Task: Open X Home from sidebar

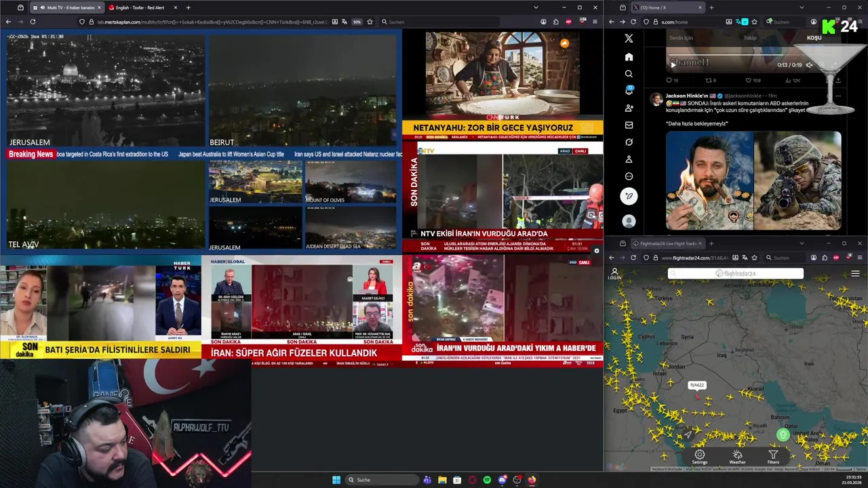Action: pyautogui.click(x=629, y=57)
